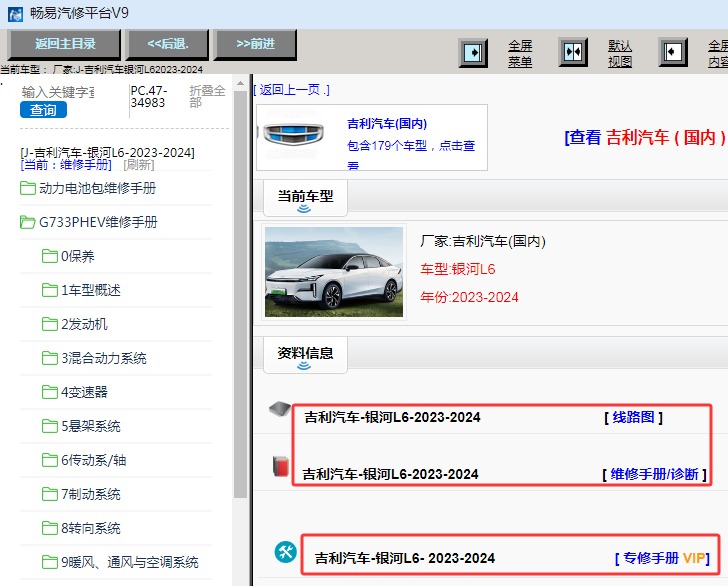
Task: Click open folder icon of G733PHEV维修手册
Action: click(x=28, y=222)
